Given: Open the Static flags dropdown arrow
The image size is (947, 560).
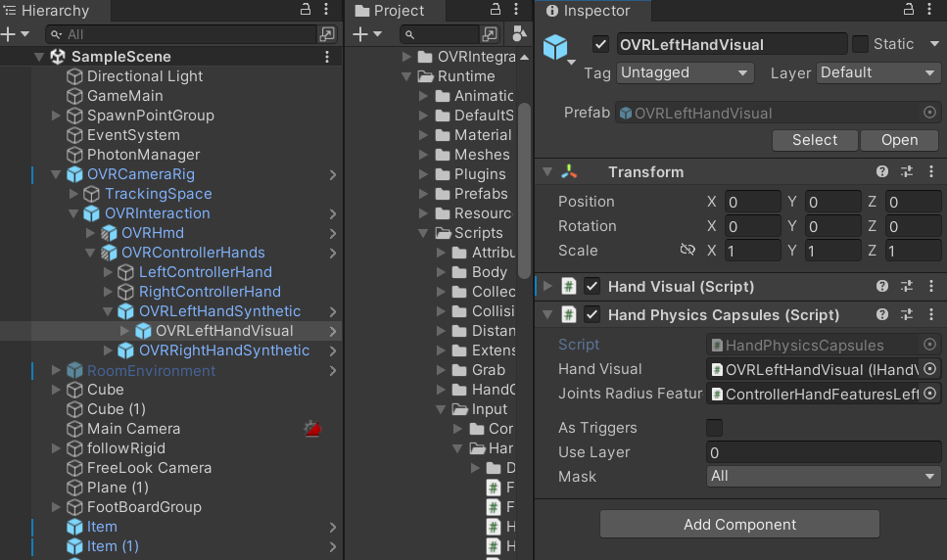Looking at the screenshot, I should 934,44.
